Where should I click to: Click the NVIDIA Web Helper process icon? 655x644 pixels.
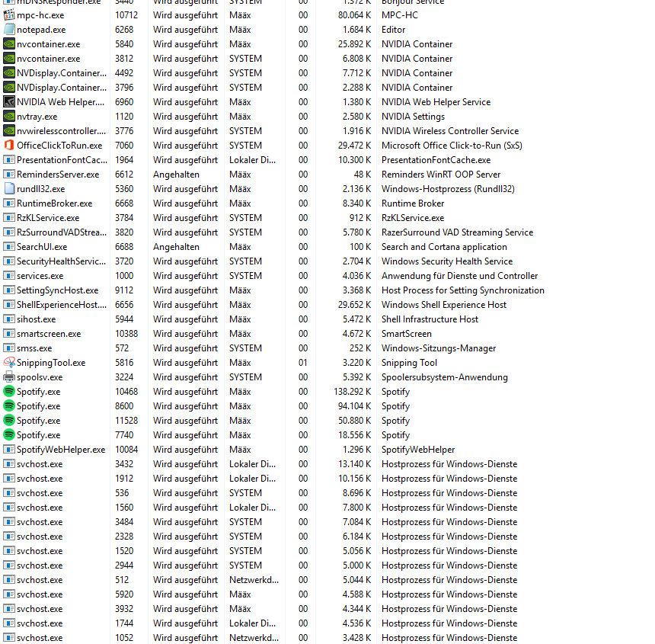9,102
